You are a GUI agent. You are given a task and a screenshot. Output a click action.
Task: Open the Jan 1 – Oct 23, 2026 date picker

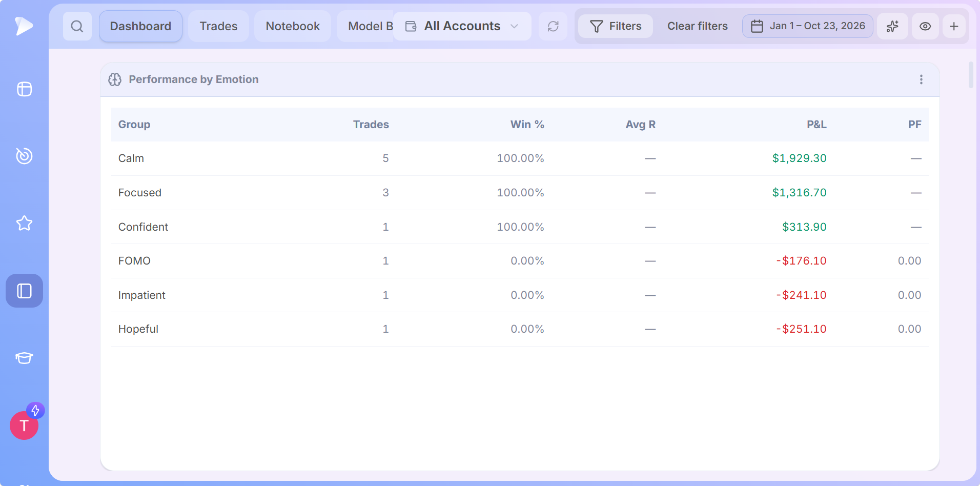808,26
